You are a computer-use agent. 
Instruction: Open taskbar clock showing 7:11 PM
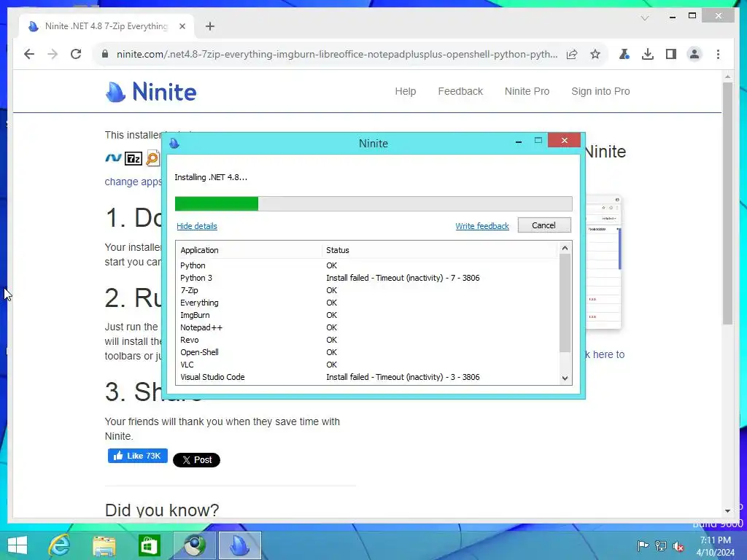tap(715, 545)
